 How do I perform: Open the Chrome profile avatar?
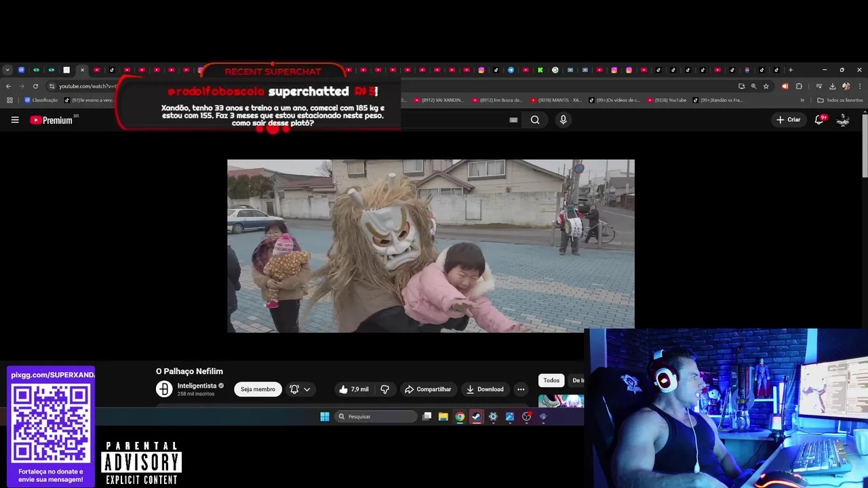846,86
